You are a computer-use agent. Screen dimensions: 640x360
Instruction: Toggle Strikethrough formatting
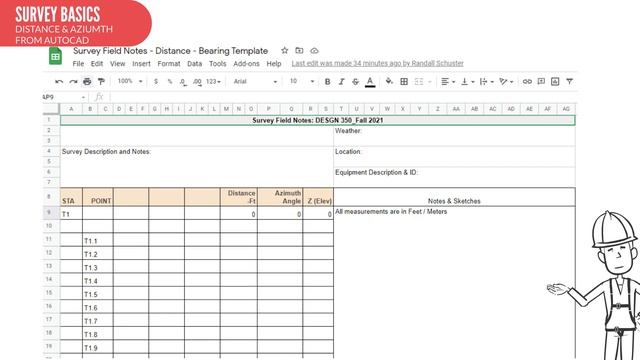356,82
